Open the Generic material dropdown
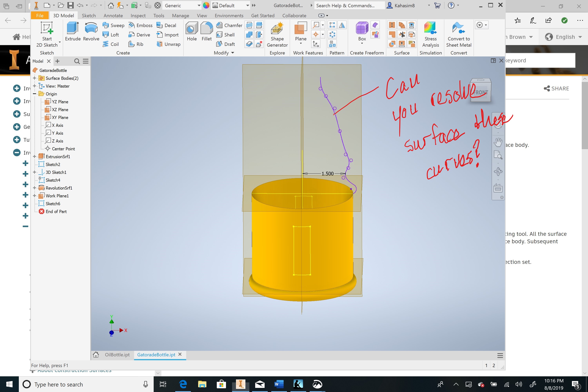This screenshot has height=392, width=588. pyautogui.click(x=199, y=5)
